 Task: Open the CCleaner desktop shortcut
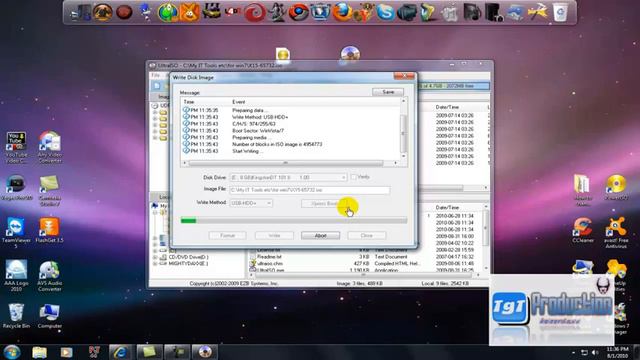[583, 231]
